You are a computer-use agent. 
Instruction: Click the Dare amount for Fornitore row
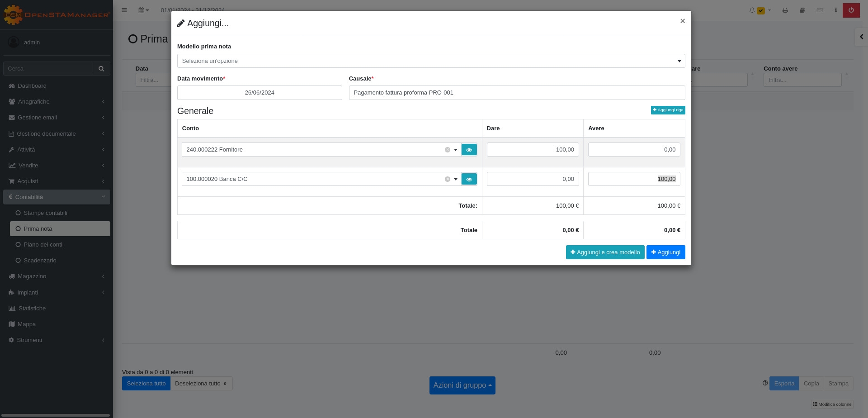pyautogui.click(x=533, y=150)
